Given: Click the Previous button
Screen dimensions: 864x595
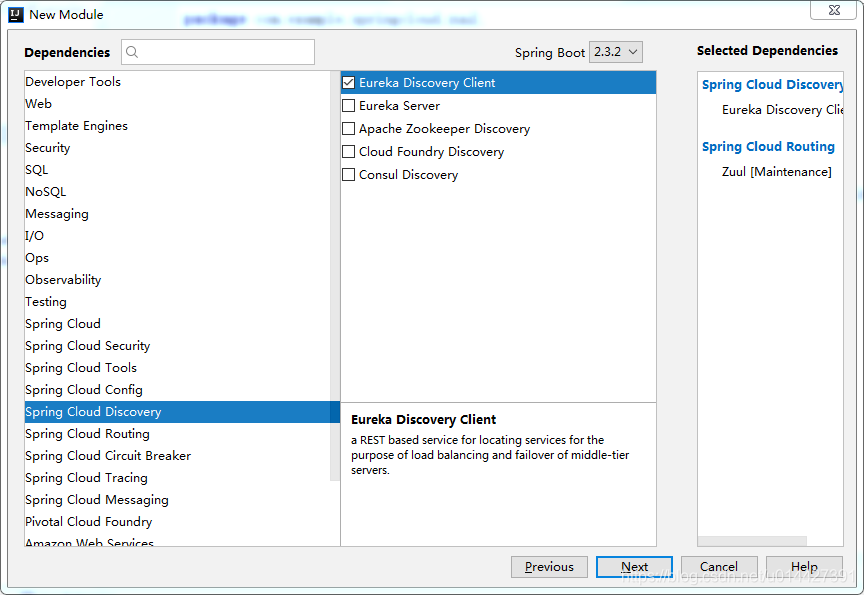Looking at the screenshot, I should coord(549,566).
